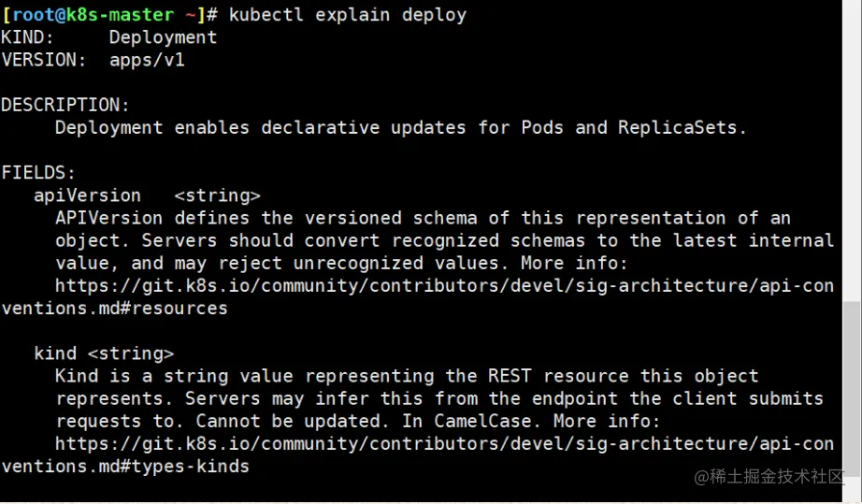This screenshot has width=862, height=504.
Task: Click the 'DESCRIPTION:' heading
Action: [x=65, y=105]
